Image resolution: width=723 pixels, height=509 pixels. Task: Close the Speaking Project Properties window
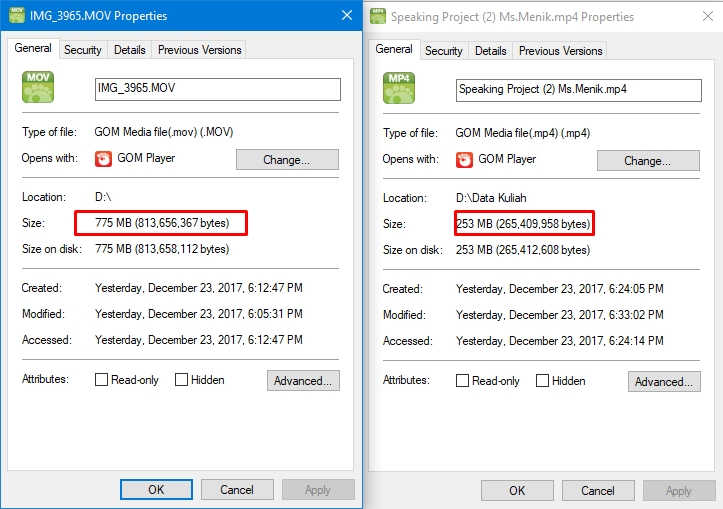[708, 17]
